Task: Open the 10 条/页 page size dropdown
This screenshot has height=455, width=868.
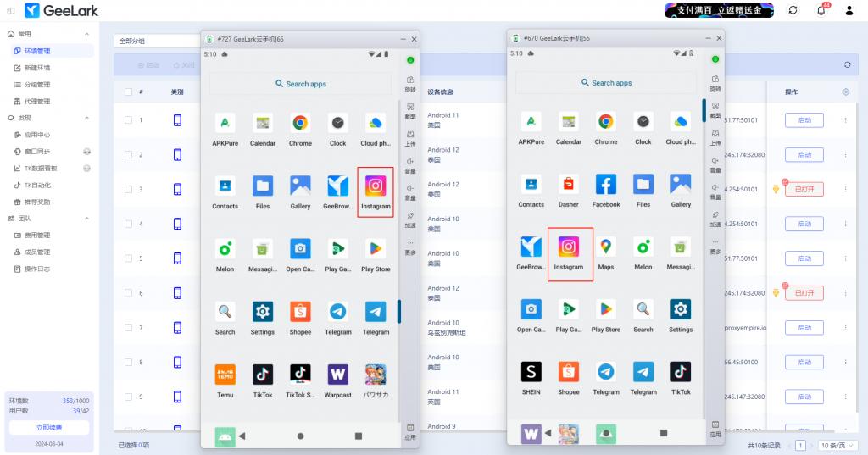Action: coord(837,446)
